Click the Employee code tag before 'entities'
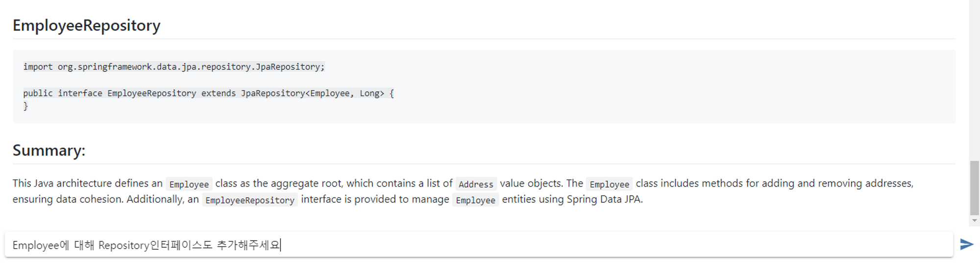Screen dimensions: 980x263 click(475, 200)
